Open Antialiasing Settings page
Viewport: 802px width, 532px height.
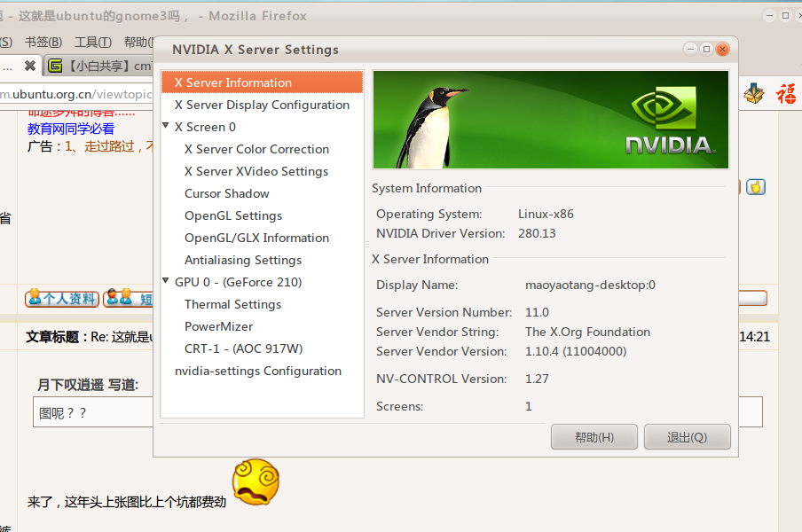click(243, 260)
